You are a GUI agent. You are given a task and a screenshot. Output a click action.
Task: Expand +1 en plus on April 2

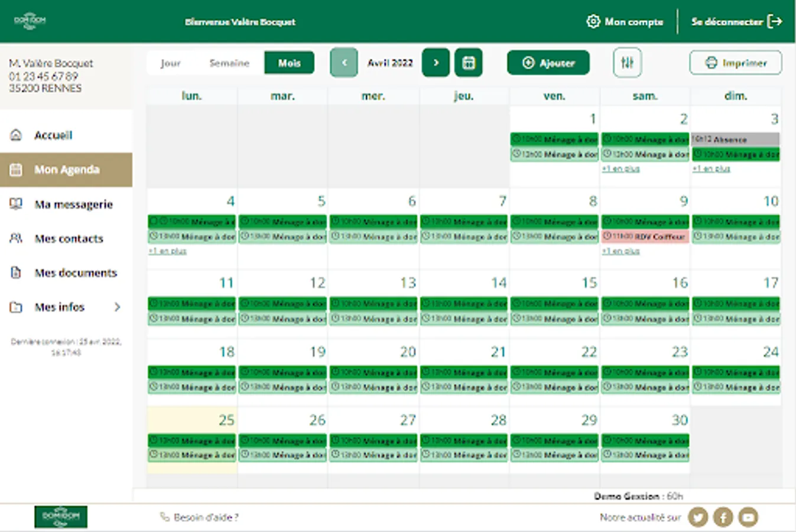pyautogui.click(x=620, y=169)
